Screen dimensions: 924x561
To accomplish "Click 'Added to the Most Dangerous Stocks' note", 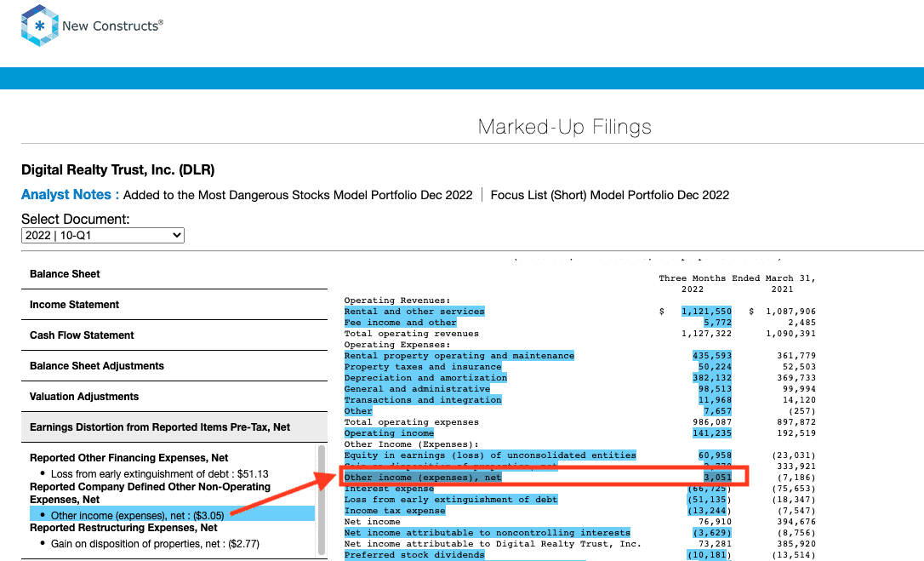I will click(298, 195).
